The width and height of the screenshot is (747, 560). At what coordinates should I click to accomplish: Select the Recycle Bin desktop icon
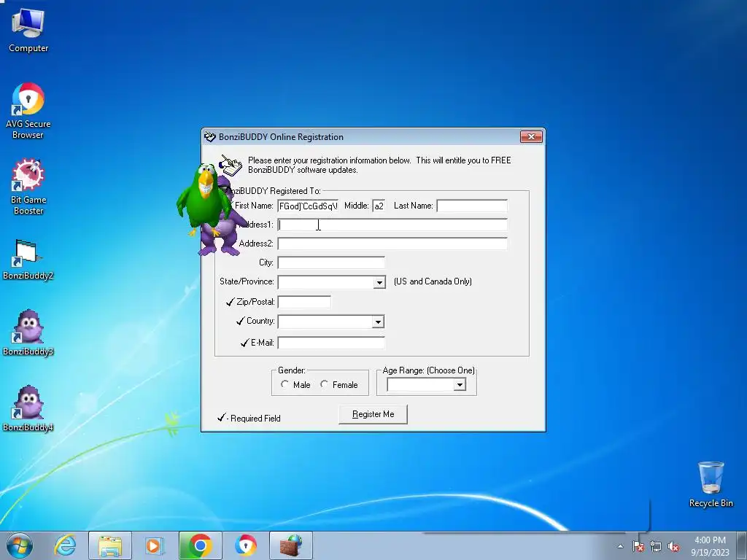[x=711, y=484]
